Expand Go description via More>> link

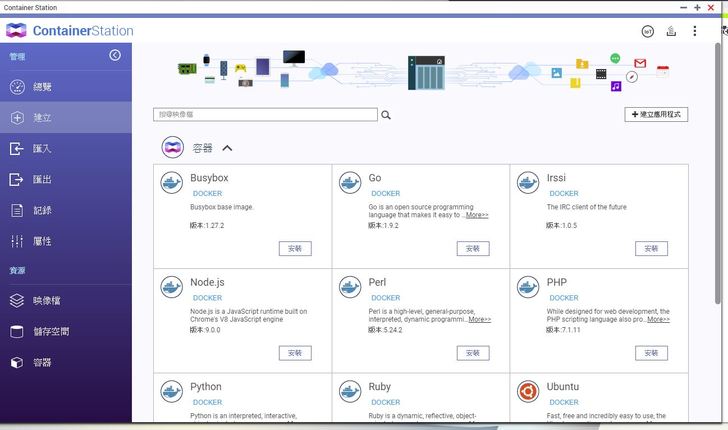click(x=477, y=215)
